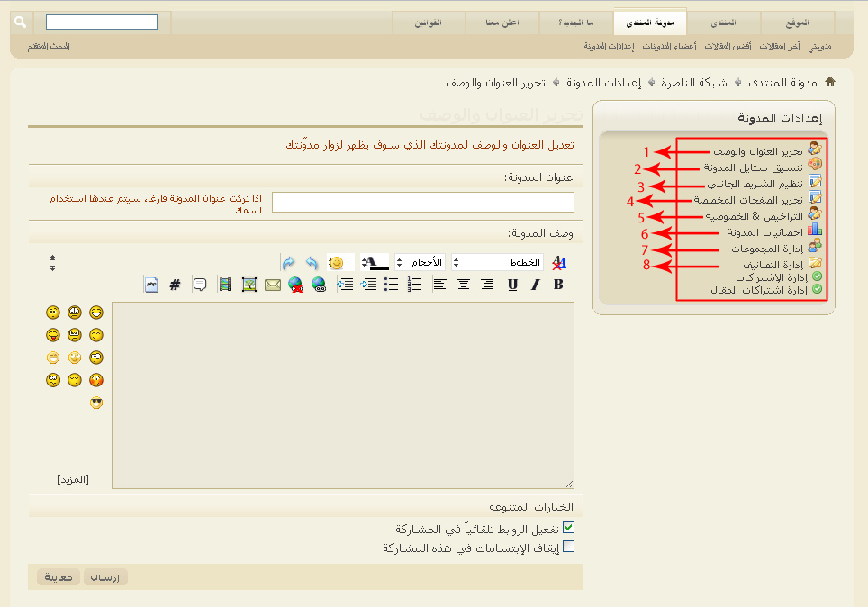The width and height of the screenshot is (868, 607).
Task: Click أفضل المقالات link
Action: tap(728, 46)
